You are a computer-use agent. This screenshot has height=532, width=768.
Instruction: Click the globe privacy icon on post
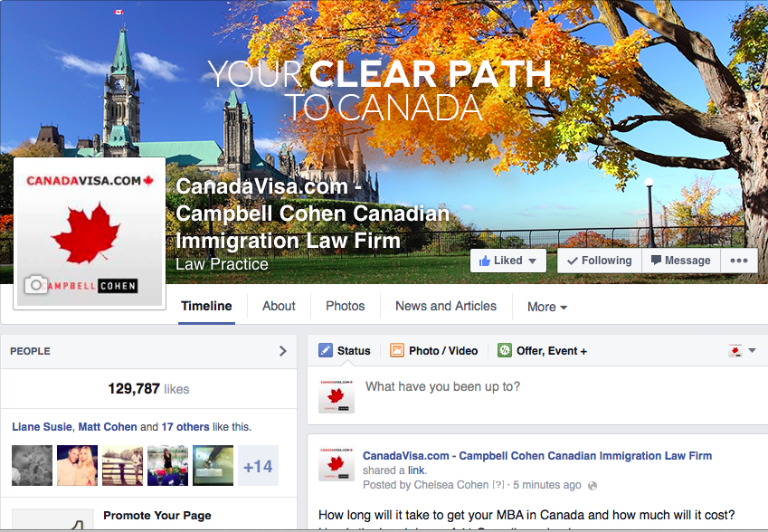coord(593,486)
